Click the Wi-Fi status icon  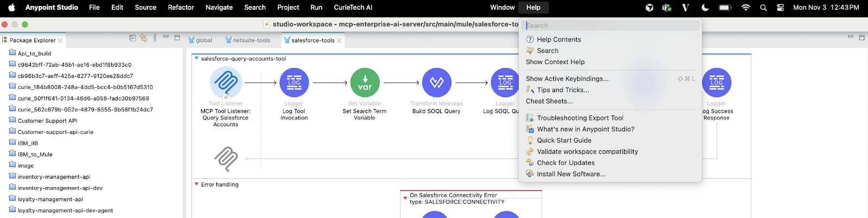(x=746, y=8)
